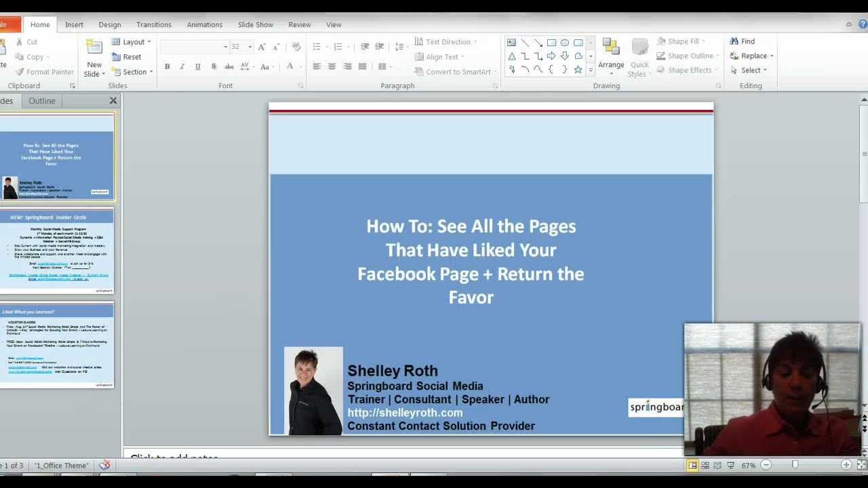Select the Elbow Connector shape
The image size is (868, 488).
(x=525, y=56)
